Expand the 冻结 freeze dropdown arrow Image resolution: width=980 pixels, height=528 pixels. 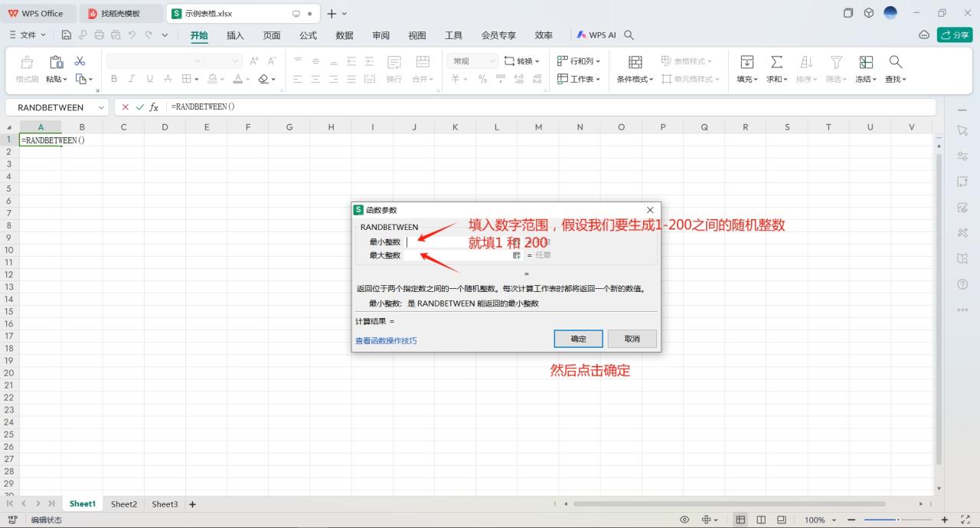874,80
